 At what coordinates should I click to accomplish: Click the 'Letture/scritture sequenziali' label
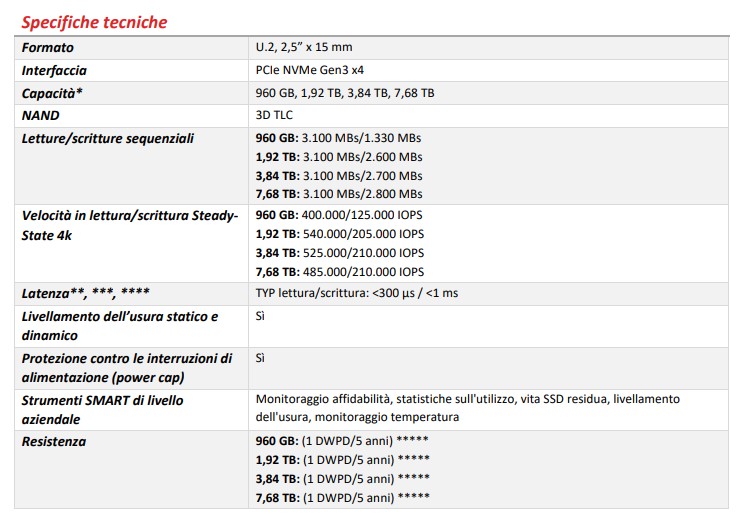pos(108,138)
